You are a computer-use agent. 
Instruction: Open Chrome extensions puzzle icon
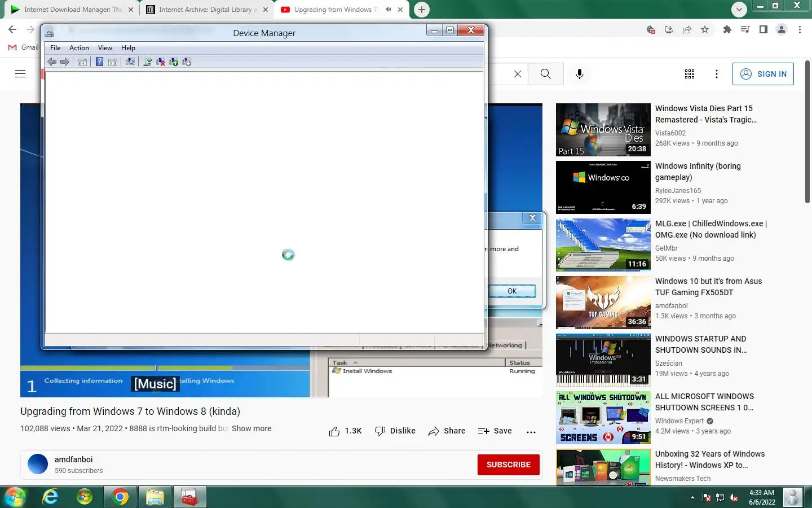point(727,29)
